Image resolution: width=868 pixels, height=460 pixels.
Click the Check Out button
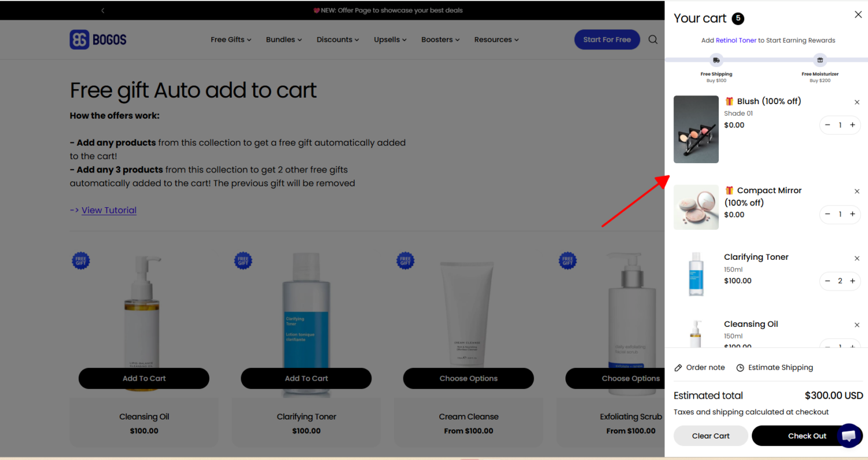click(x=807, y=436)
